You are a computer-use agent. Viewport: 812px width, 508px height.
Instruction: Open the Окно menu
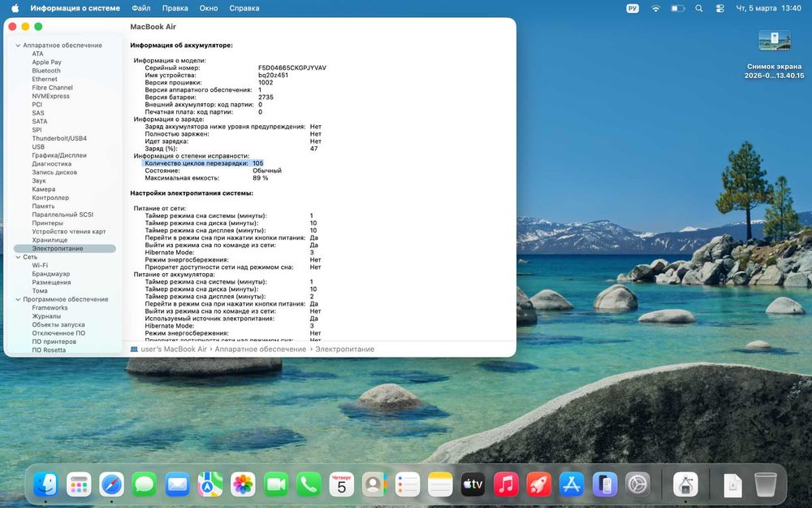(209, 8)
